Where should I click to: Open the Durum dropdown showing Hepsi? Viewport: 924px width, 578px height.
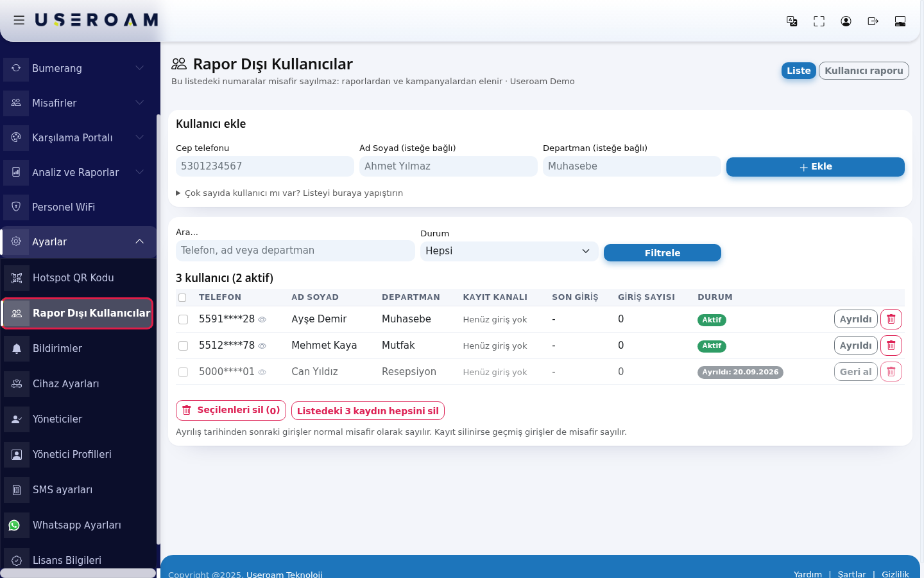[x=509, y=251]
